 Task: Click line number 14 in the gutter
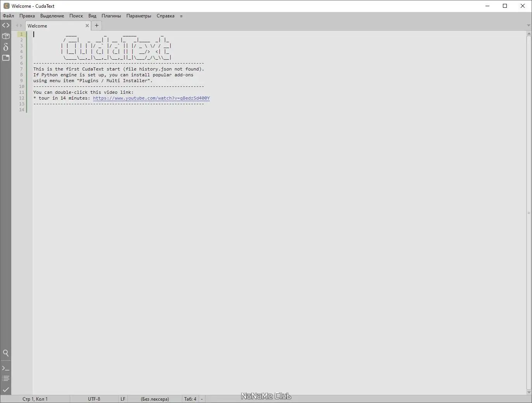click(x=21, y=110)
